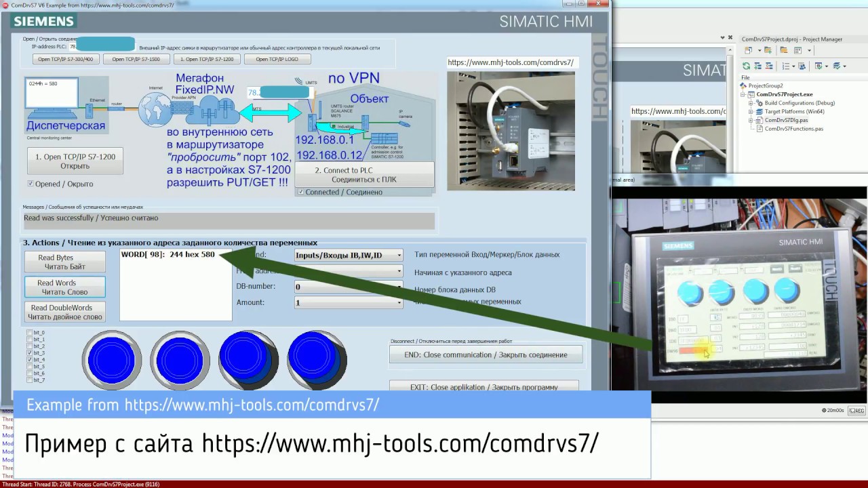
Task: Click the REC indicator in the status corner
Action: pyautogui.click(x=857, y=410)
